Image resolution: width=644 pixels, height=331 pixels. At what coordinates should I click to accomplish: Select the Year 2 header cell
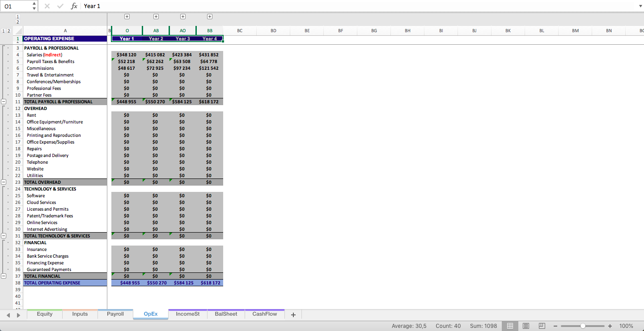(156, 39)
